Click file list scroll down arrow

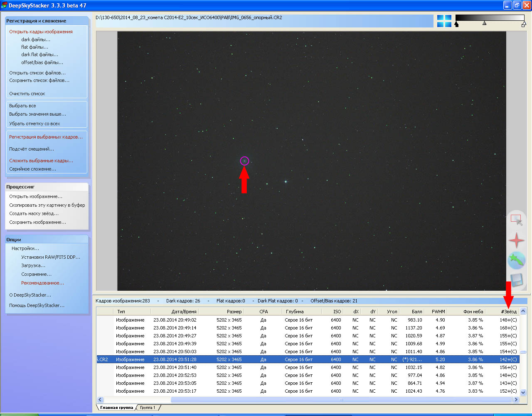coord(523,392)
